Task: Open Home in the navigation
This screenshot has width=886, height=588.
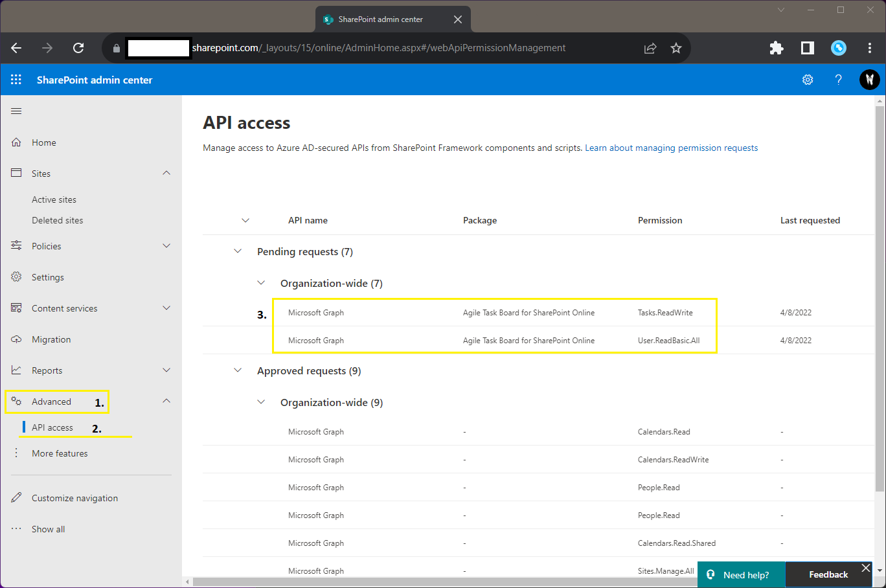Action: 44,142
